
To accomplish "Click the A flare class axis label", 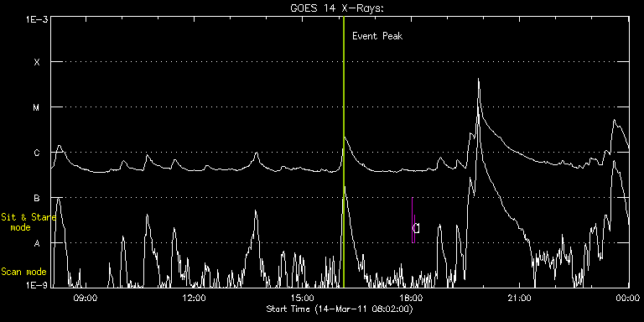I will click(37, 243).
